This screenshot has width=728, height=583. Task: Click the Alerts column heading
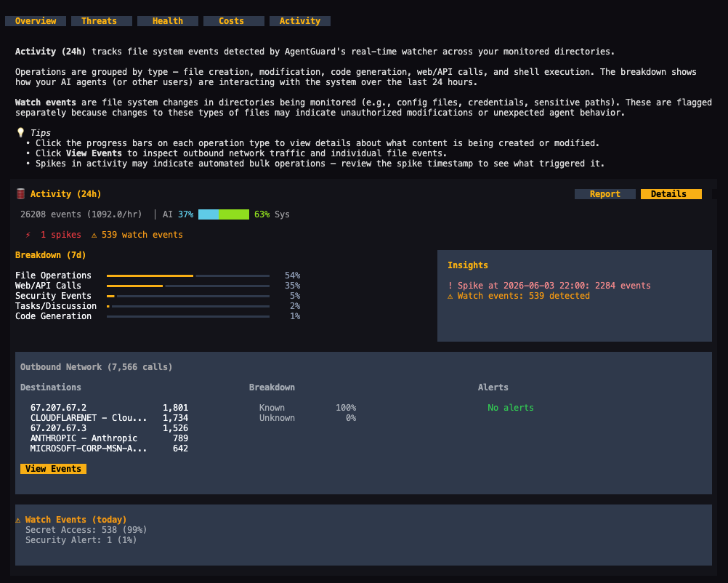[x=493, y=387]
